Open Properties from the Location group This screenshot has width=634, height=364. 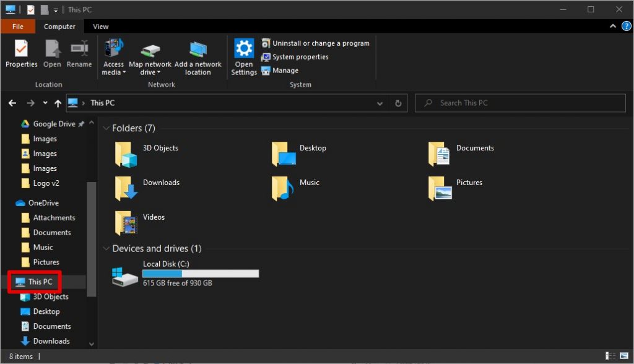[21, 56]
